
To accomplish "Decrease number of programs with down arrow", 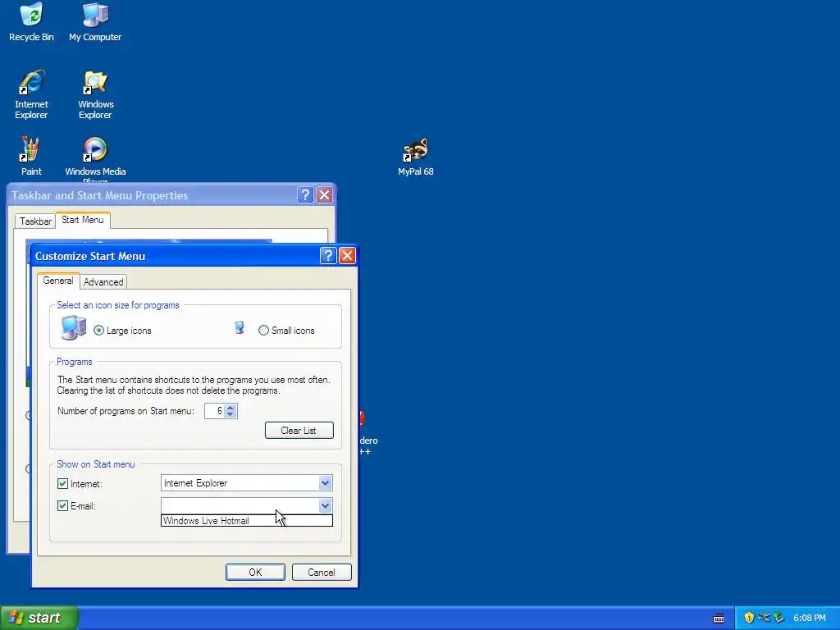I will tap(231, 414).
